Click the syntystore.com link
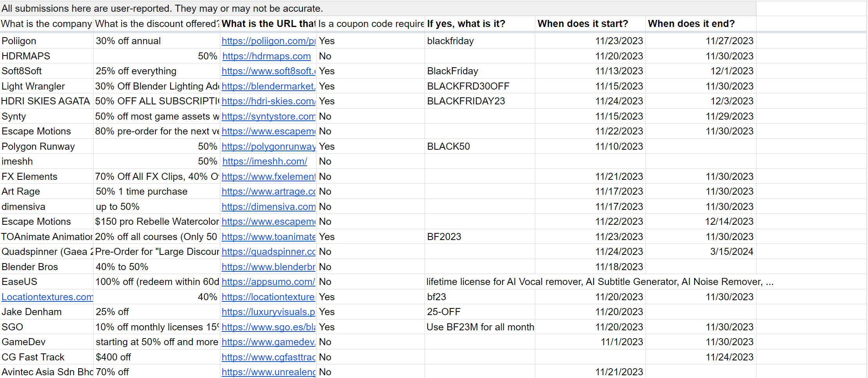868x378 pixels. tap(268, 116)
